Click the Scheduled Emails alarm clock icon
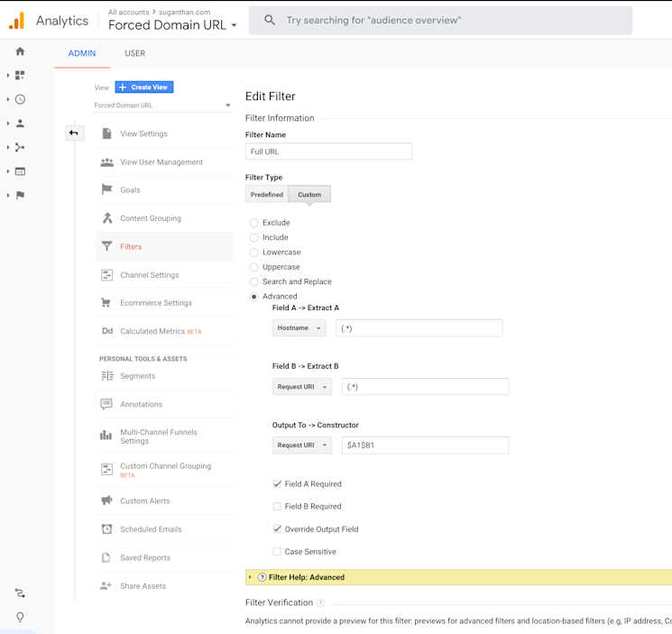The image size is (672, 634). coord(106,529)
